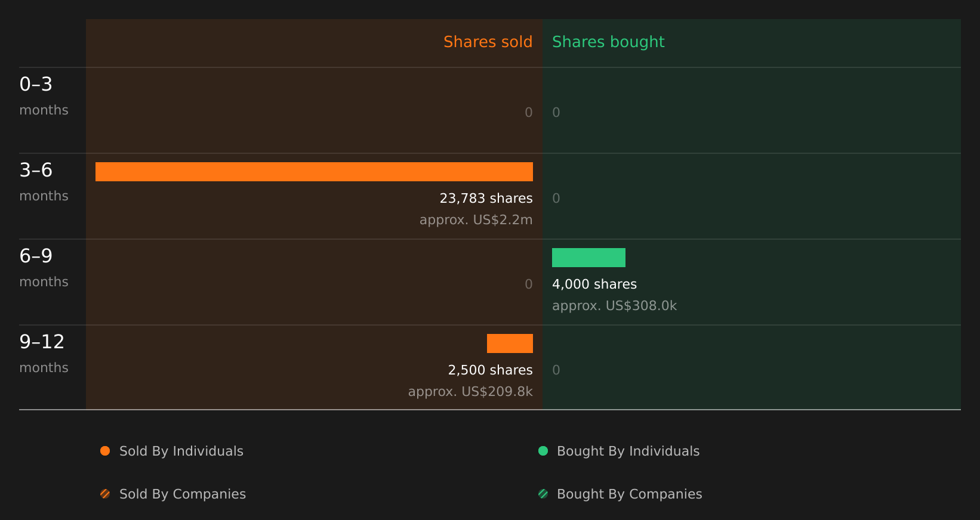Click the sold zero in 0–3 months row
980x520 pixels.
click(x=529, y=113)
